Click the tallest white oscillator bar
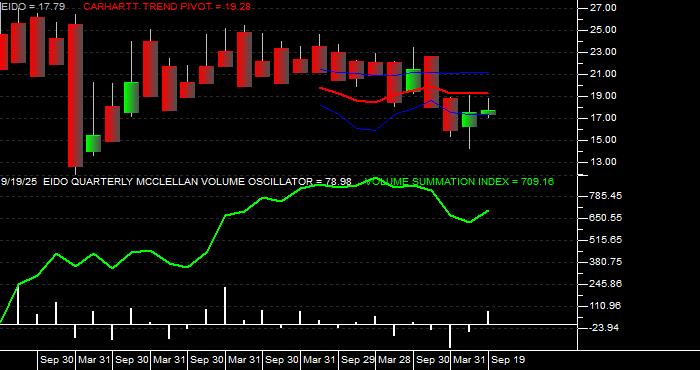 pos(225,305)
